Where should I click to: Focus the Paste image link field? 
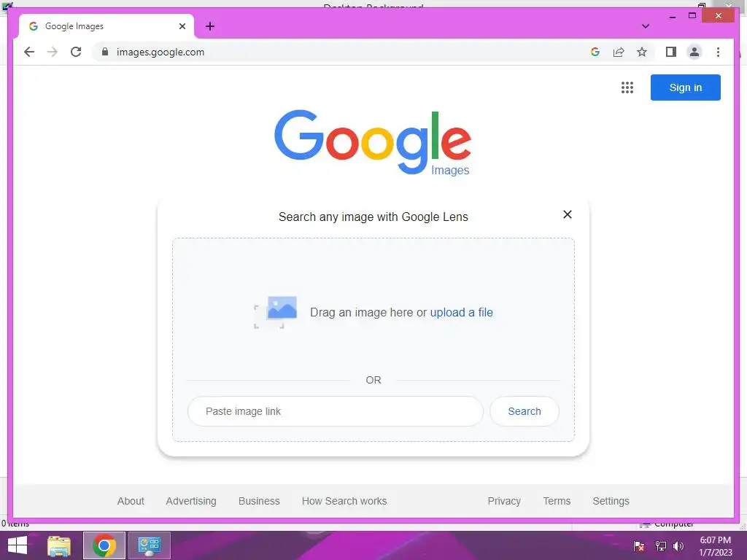[336, 411]
